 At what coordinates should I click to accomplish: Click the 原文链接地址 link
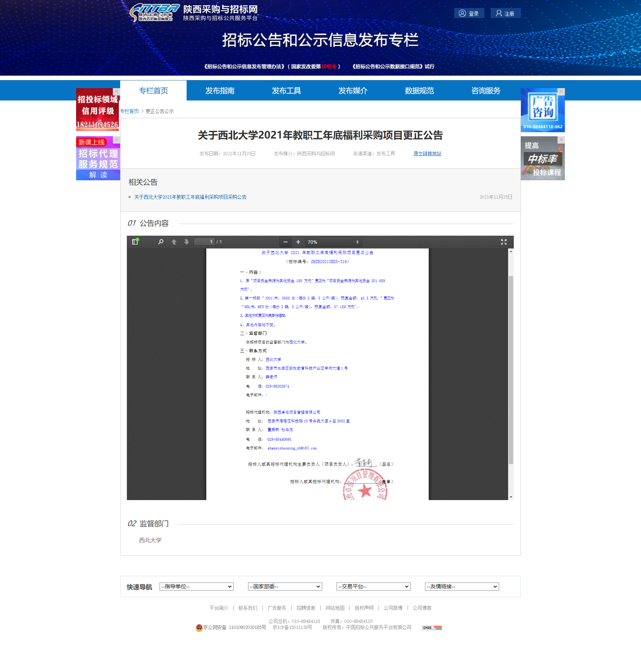click(427, 154)
